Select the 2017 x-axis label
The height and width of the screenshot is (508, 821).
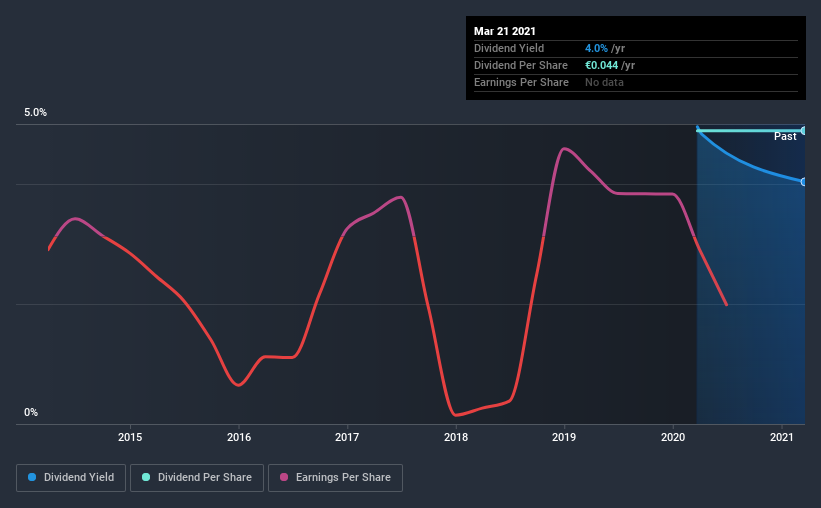(347, 437)
